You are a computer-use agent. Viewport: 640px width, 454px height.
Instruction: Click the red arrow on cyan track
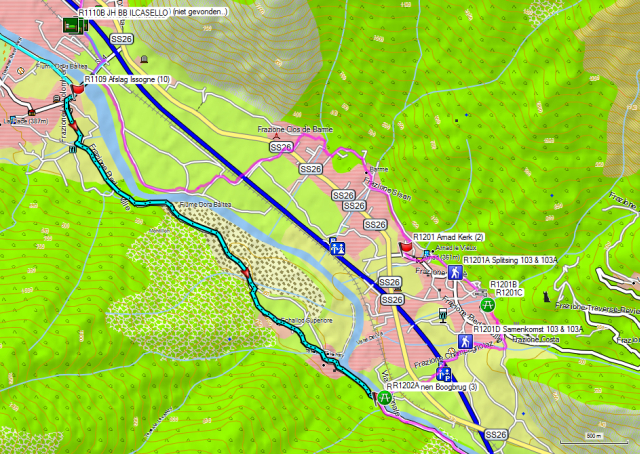(244, 274)
